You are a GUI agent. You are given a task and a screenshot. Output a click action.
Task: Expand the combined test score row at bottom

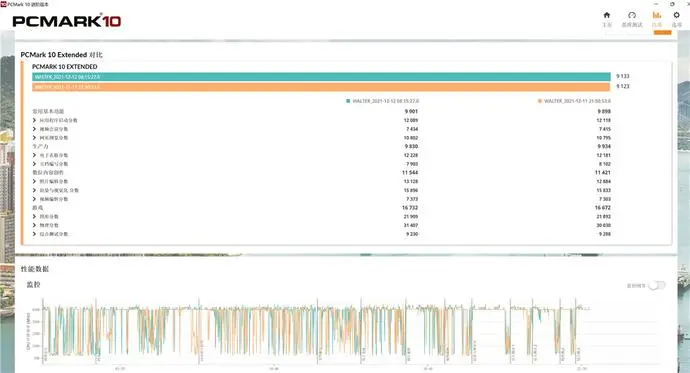pos(34,234)
